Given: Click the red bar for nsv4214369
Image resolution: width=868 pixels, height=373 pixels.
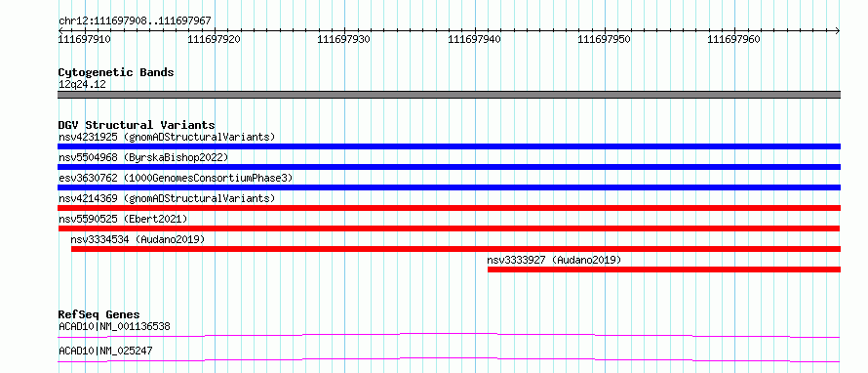Looking at the screenshot, I should tap(449, 208).
